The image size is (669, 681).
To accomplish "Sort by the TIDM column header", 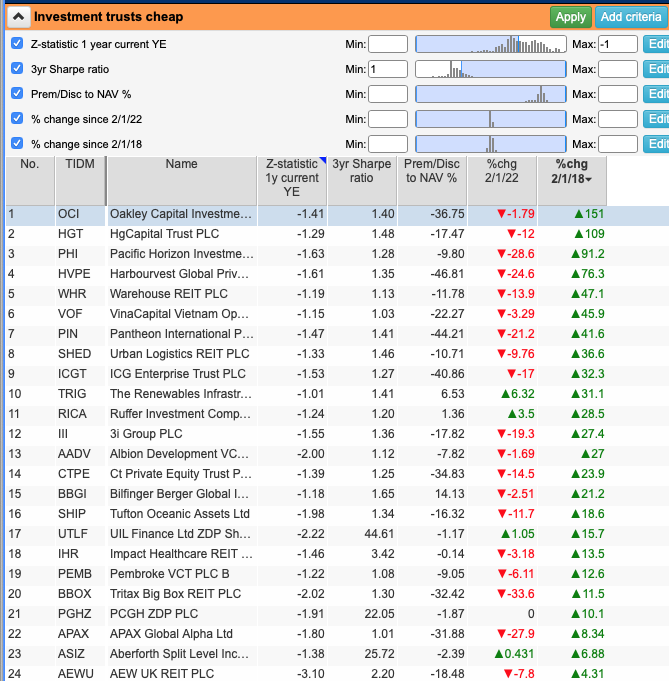I will click(80, 181).
